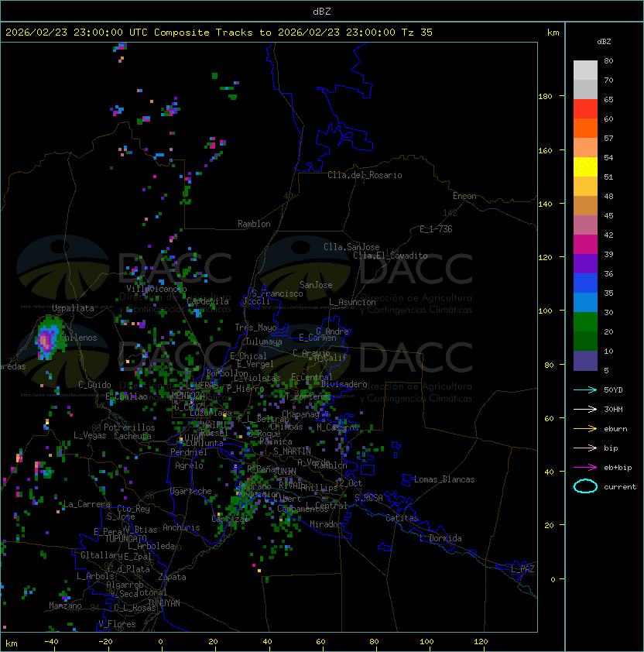Image resolution: width=644 pixels, height=652 pixels.
Task: Click the 'dBZ' title at top center
Action: point(322,12)
